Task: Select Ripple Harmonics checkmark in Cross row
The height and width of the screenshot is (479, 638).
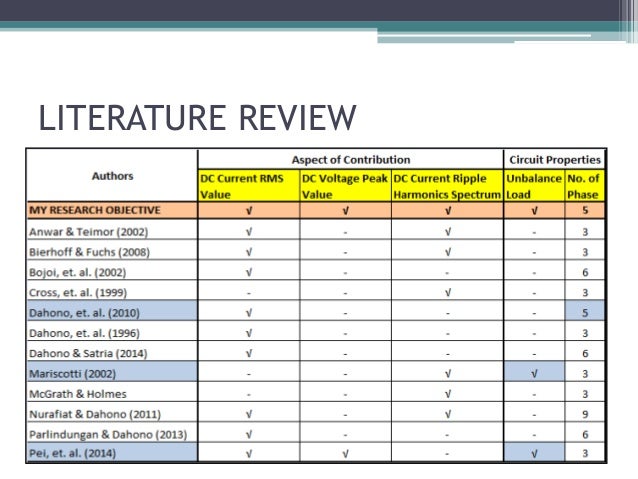Action: (x=448, y=293)
